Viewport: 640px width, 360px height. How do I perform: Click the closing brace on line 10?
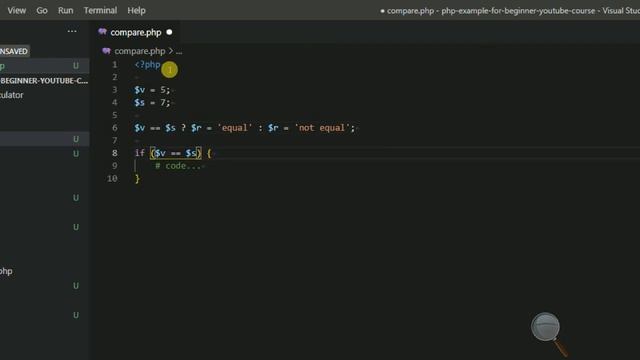coord(137,179)
